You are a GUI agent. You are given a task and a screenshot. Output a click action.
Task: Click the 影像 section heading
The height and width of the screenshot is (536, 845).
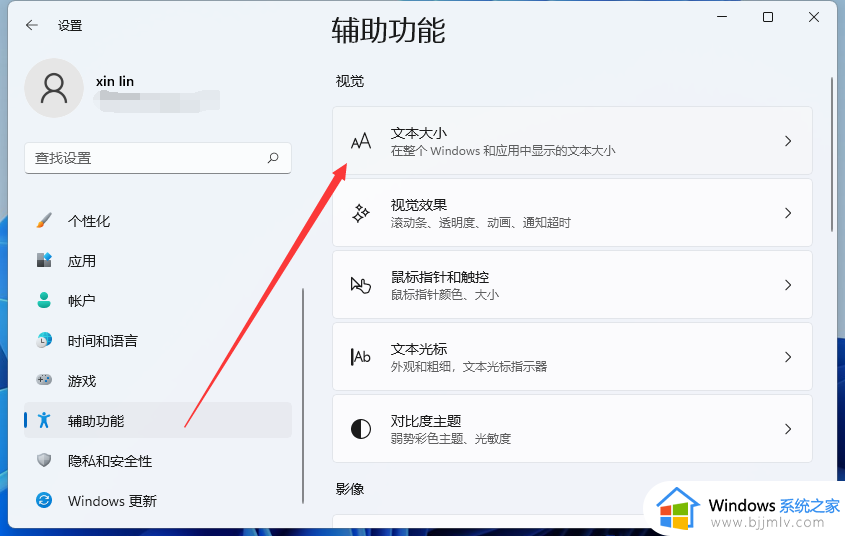click(x=350, y=489)
